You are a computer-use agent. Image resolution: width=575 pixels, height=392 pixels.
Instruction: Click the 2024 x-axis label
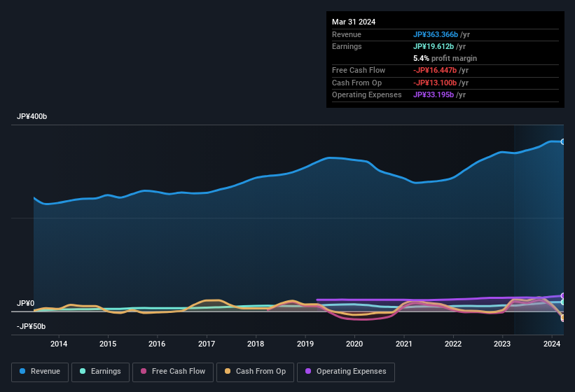pyautogui.click(x=552, y=344)
